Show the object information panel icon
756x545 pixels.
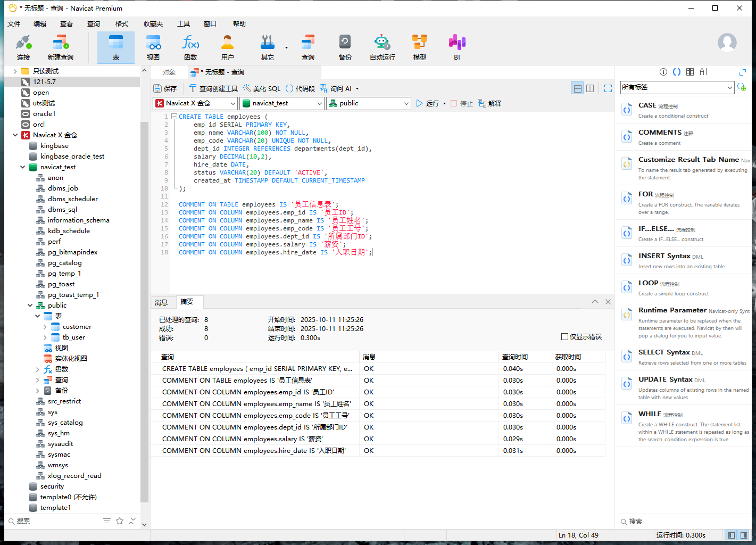click(663, 72)
